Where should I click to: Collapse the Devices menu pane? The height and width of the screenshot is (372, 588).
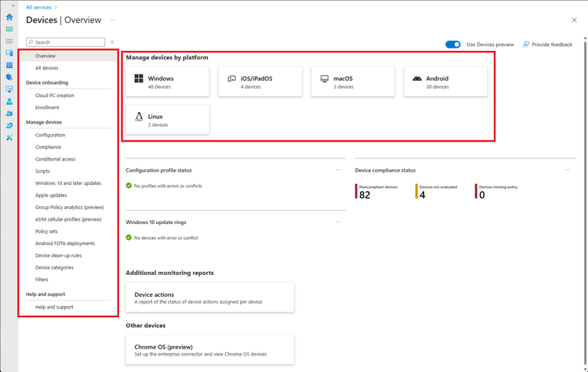point(112,42)
